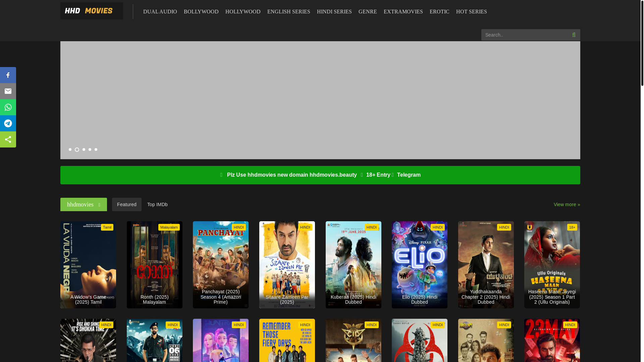
Task: Share via Facebook sidebar icon
Action: 8,75
